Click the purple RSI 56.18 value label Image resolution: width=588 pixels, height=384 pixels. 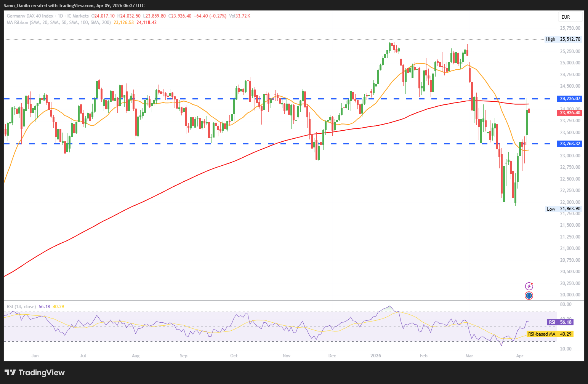click(x=566, y=322)
